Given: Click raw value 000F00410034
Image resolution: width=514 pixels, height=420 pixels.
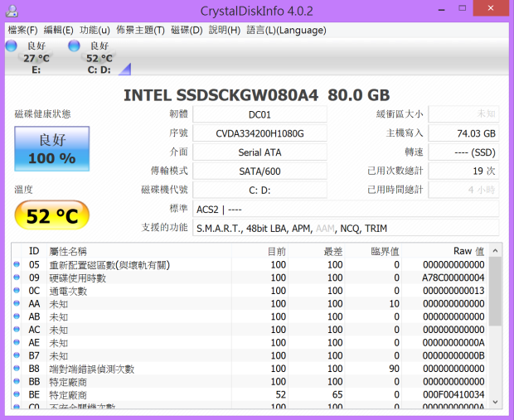Looking at the screenshot, I should click(453, 394).
